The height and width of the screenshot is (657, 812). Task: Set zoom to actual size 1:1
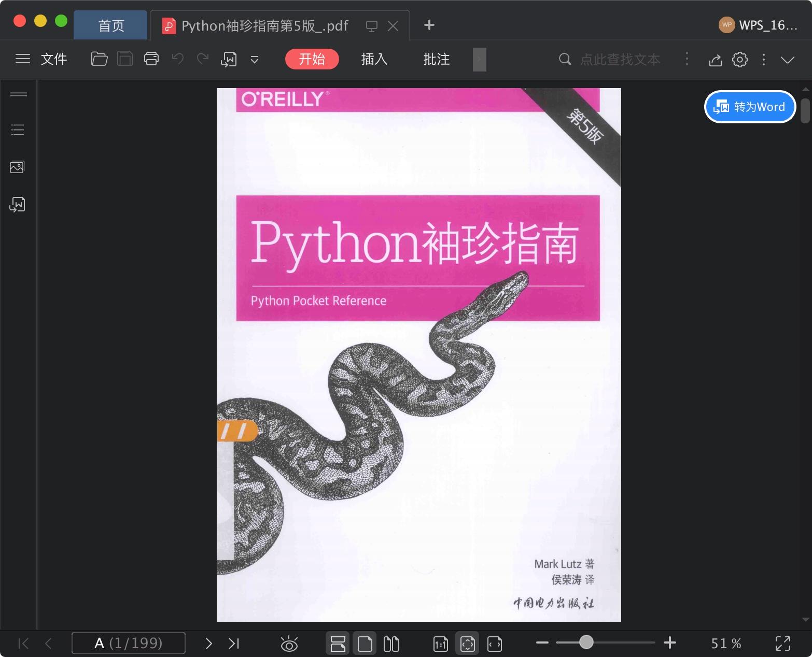coord(440,644)
